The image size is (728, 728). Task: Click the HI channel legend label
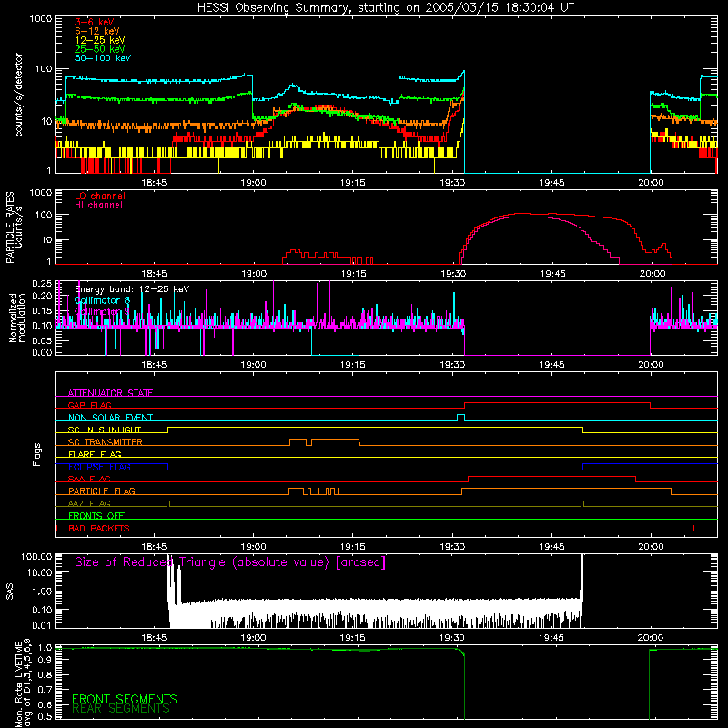(99, 205)
